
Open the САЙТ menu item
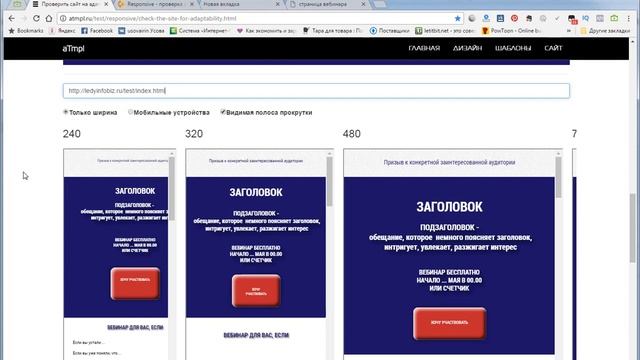click(x=553, y=48)
